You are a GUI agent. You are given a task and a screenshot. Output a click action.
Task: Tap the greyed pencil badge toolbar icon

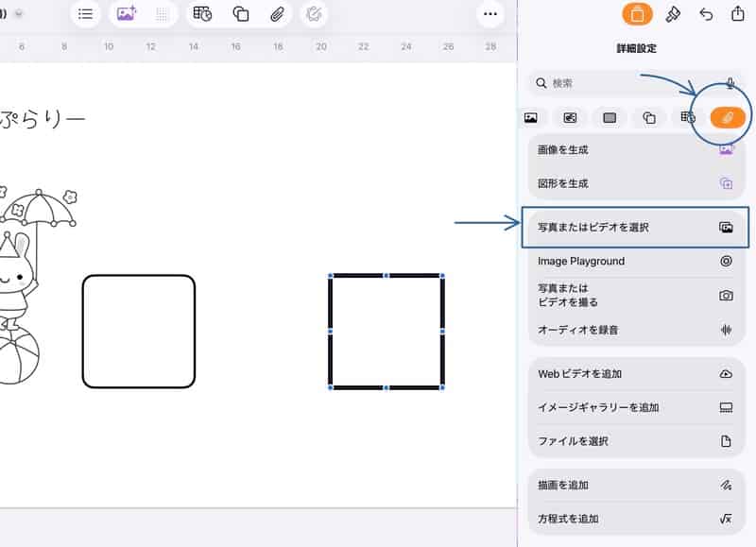coord(314,14)
